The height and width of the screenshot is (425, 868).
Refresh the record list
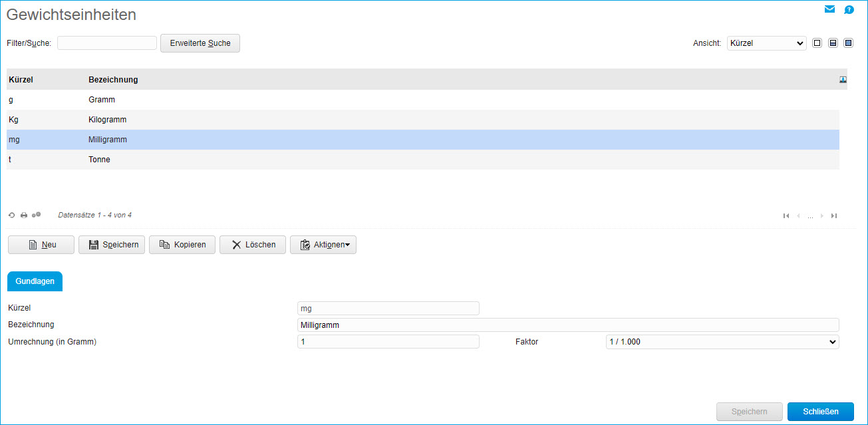pos(11,215)
